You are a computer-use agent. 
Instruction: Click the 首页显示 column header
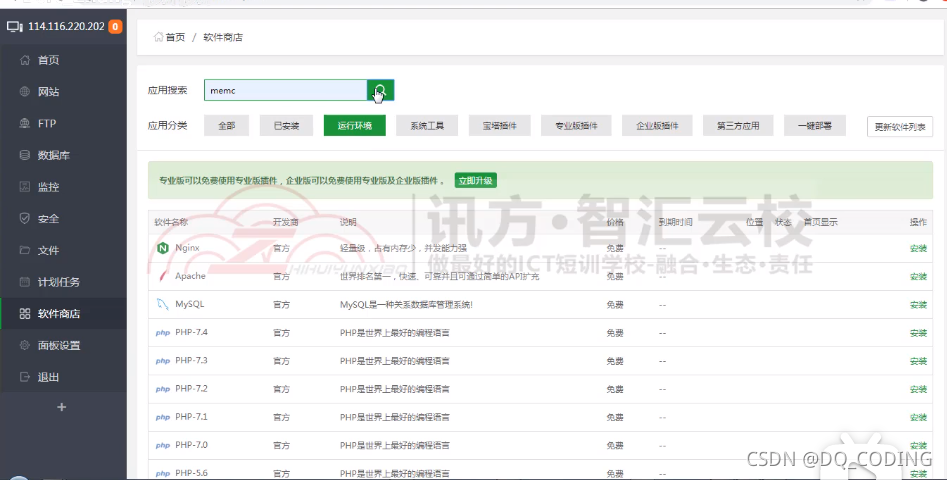coord(820,222)
